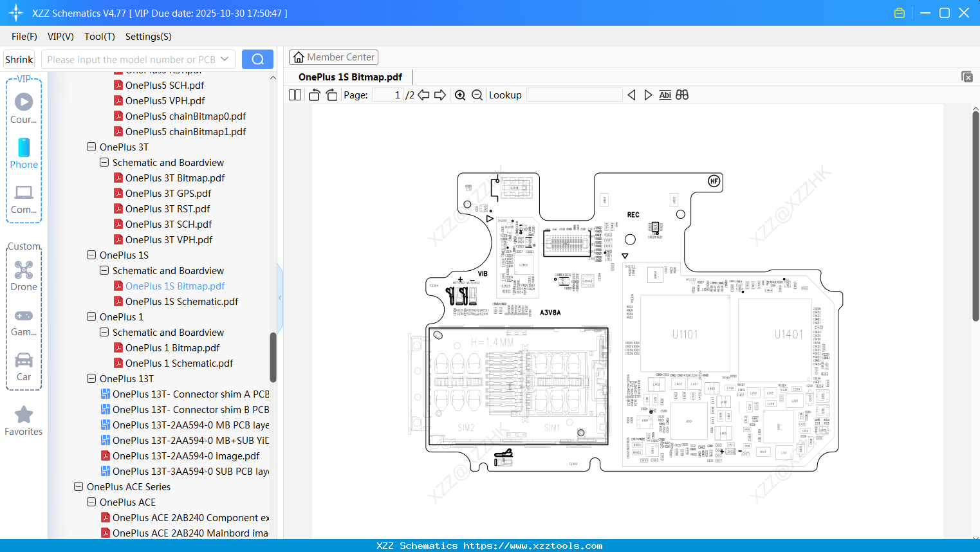Collapse the OnePlus ACE Series node
This screenshot has height=552, width=980.
pyautogui.click(x=79, y=486)
